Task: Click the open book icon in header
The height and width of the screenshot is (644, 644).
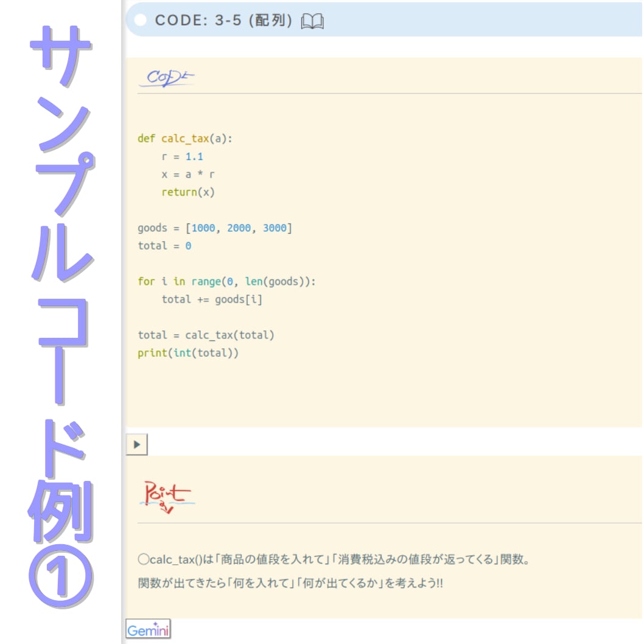Action: (x=312, y=21)
